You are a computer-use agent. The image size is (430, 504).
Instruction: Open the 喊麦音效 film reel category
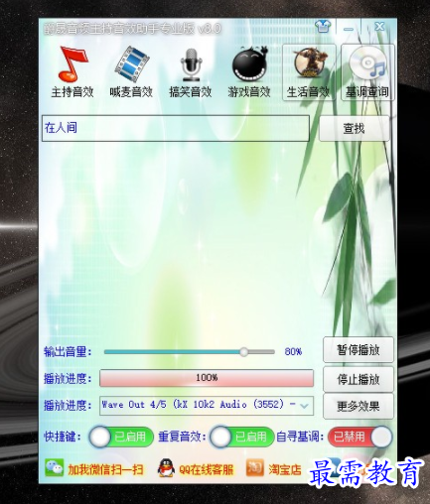[x=131, y=72]
